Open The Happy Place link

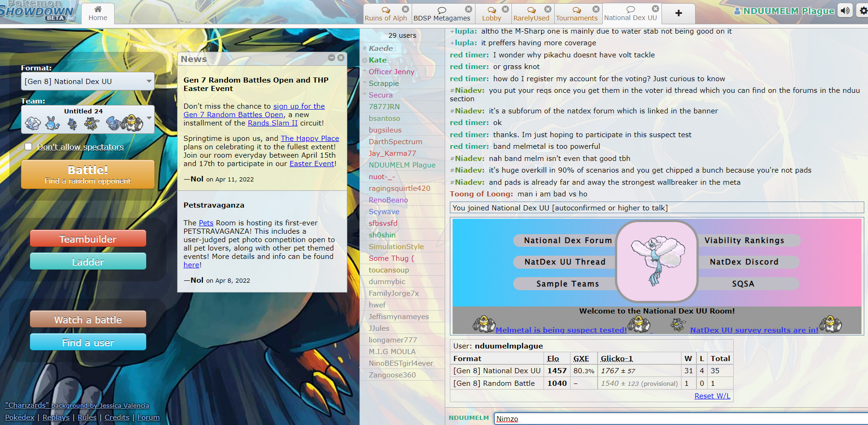(310, 138)
